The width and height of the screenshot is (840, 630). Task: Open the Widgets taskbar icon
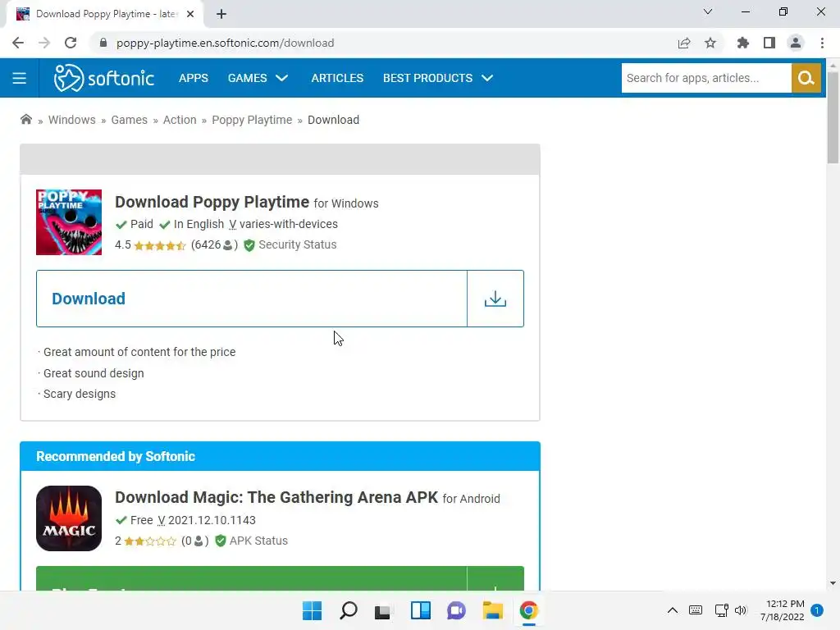421,610
